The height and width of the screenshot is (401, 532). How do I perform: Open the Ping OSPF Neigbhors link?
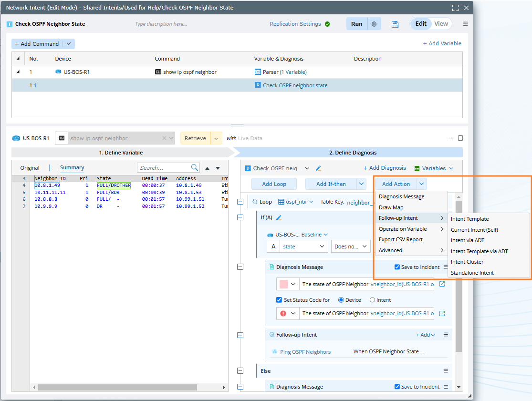305,352
